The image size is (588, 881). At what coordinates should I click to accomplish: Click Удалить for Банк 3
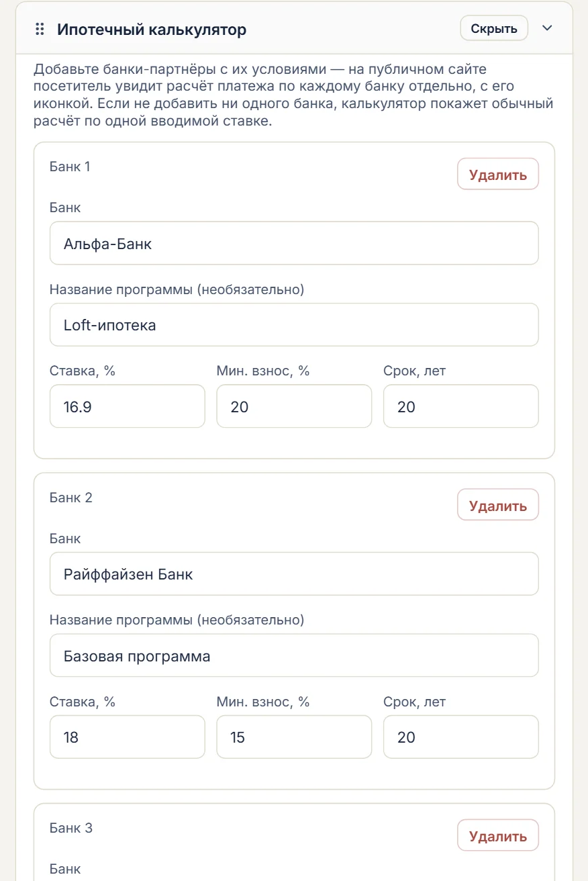pos(498,836)
